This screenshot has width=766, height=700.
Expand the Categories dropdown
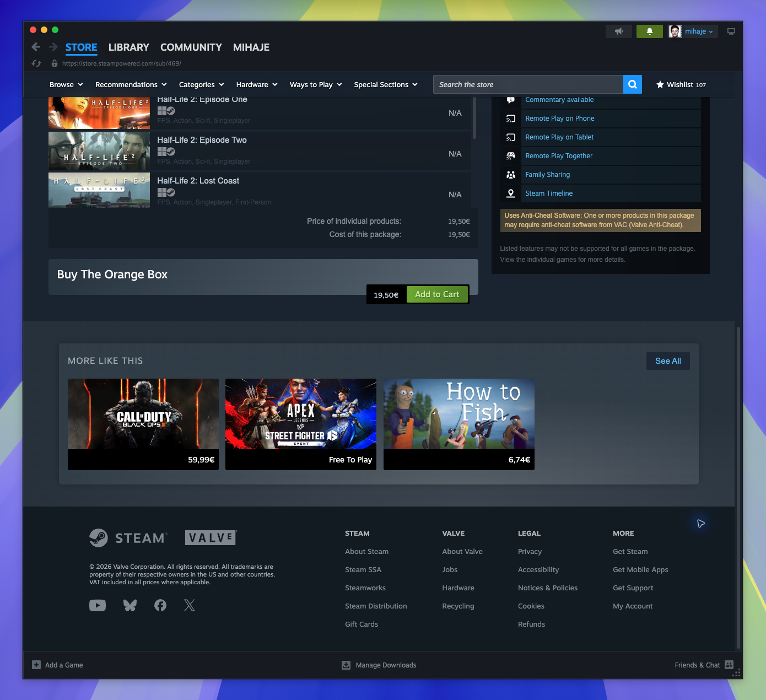[x=202, y=84]
